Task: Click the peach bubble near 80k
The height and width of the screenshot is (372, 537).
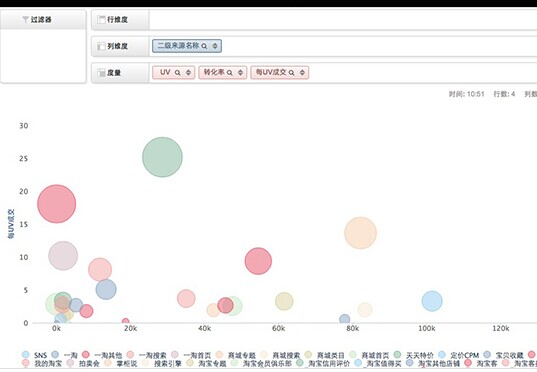Action: tap(361, 233)
